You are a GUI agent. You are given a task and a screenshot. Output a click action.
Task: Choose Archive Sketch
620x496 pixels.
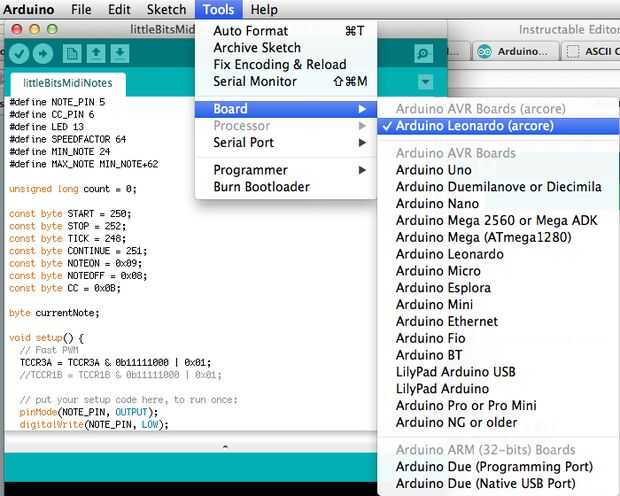coord(285,47)
